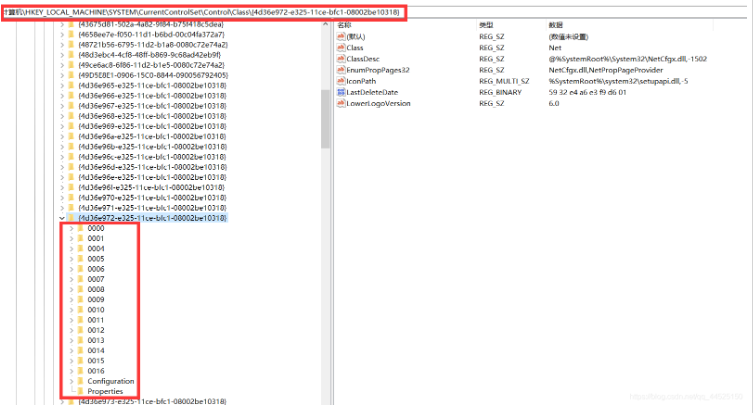Click the icon beside IconPath value

[341, 81]
